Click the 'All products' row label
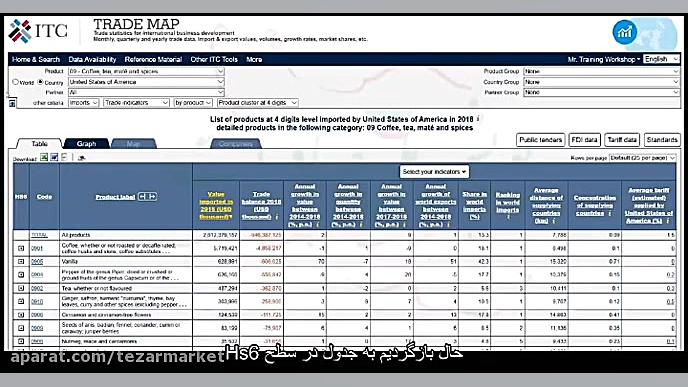The image size is (688, 387). [x=75, y=235]
